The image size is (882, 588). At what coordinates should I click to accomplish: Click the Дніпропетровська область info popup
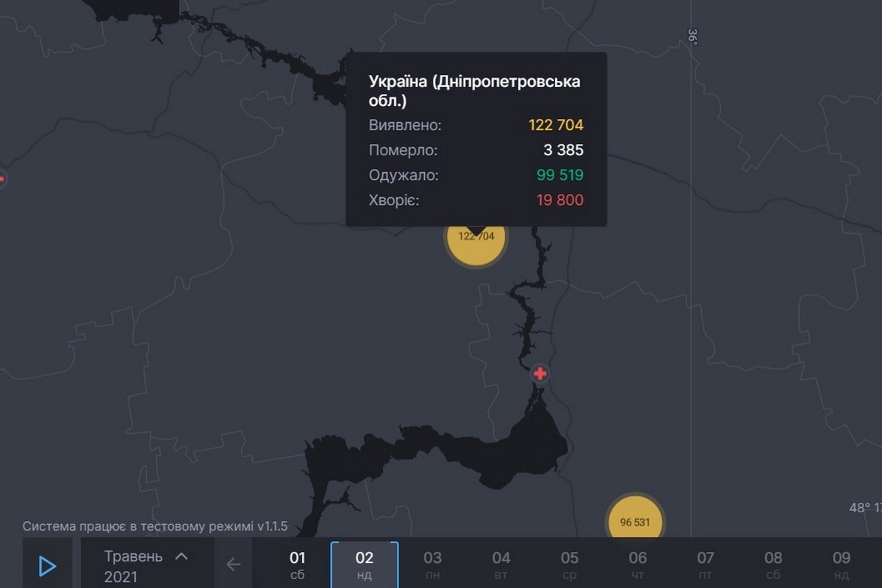click(x=476, y=140)
